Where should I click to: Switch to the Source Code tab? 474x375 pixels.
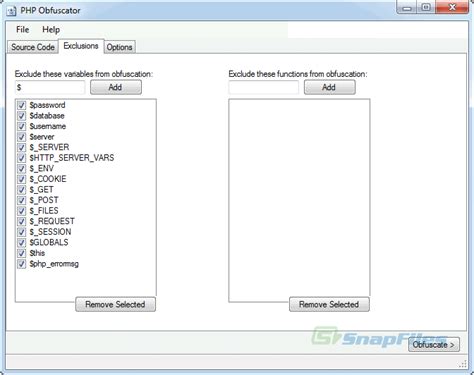pyautogui.click(x=33, y=47)
